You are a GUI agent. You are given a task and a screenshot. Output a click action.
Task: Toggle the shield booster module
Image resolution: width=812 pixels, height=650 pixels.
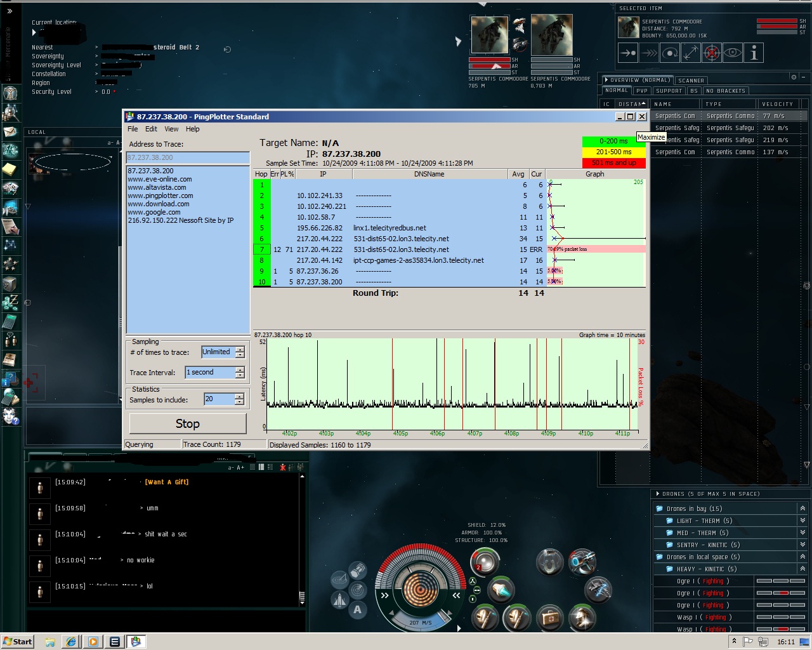point(485,562)
